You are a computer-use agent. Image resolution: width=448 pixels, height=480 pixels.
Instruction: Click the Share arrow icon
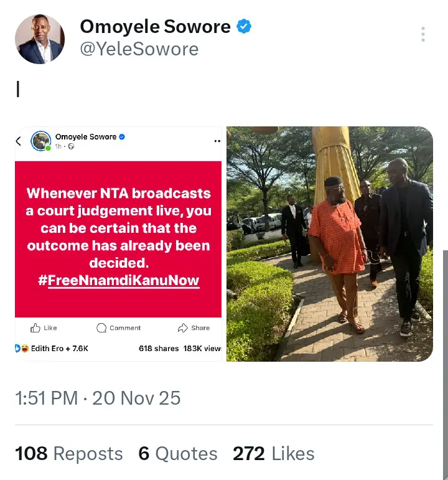pyautogui.click(x=183, y=328)
